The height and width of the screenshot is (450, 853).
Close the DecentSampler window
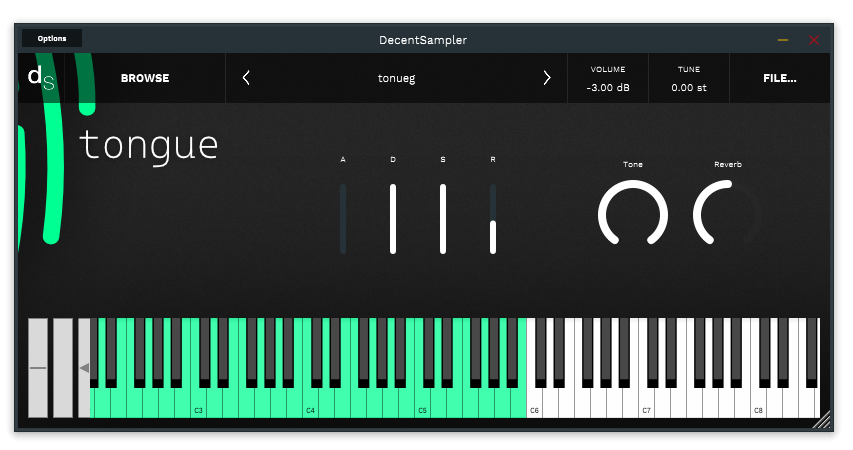(814, 40)
